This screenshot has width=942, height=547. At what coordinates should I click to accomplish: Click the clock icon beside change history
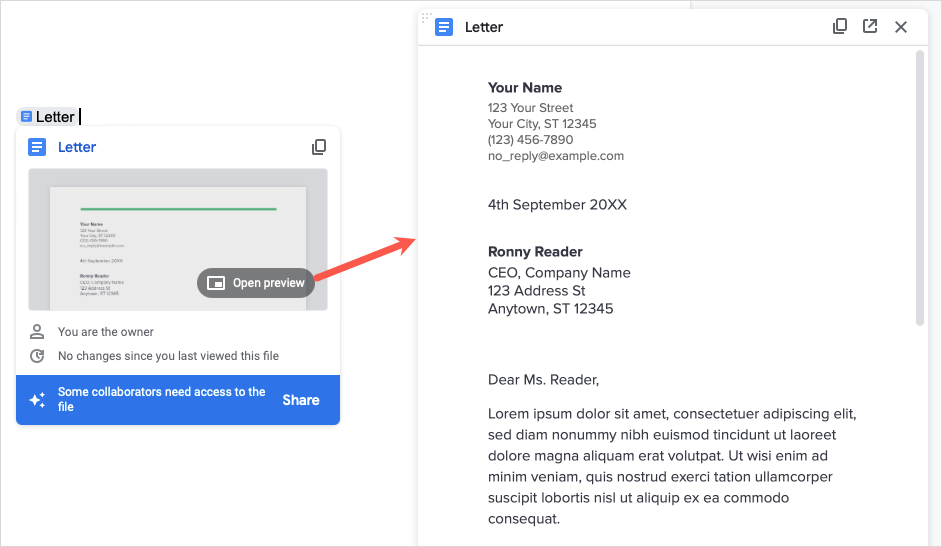click(x=37, y=356)
